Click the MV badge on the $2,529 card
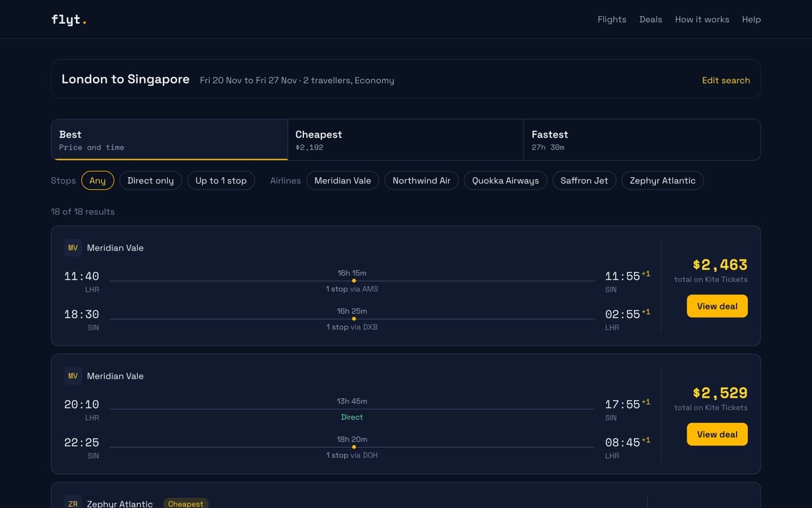812x508 pixels. click(73, 376)
